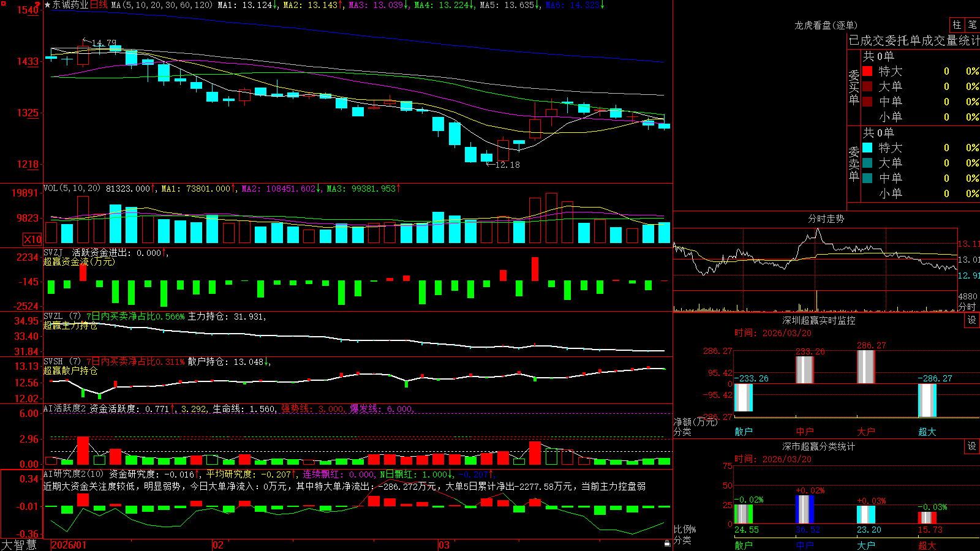The height and width of the screenshot is (551, 980).
Task: Click the star icon before 东诚药业
Action: click(x=47, y=5)
